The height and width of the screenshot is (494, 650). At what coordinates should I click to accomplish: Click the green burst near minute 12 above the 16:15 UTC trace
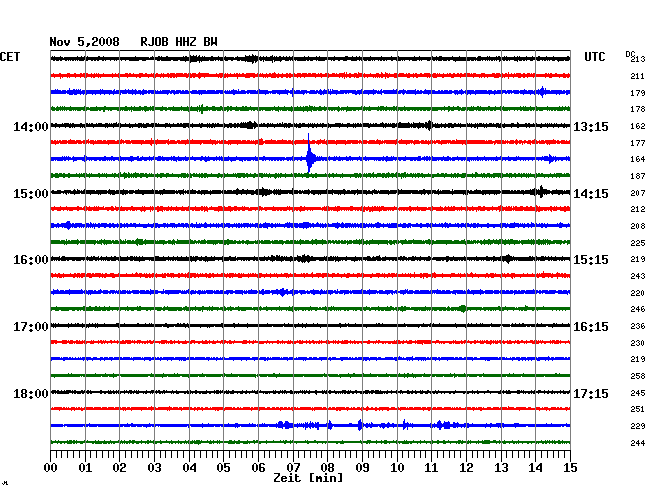click(462, 308)
